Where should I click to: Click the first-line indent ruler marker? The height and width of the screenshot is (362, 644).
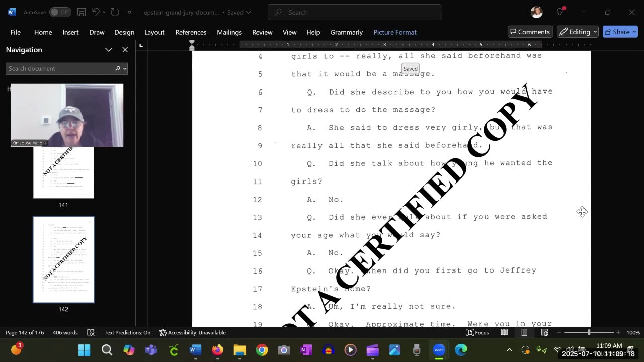[191, 43]
